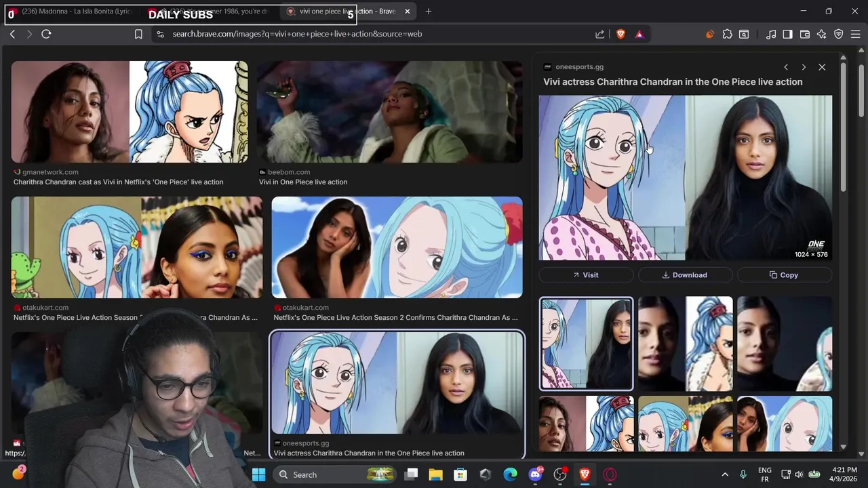Click the taskbar Search box
Viewport: 868px width, 488px height.
[x=334, y=474]
